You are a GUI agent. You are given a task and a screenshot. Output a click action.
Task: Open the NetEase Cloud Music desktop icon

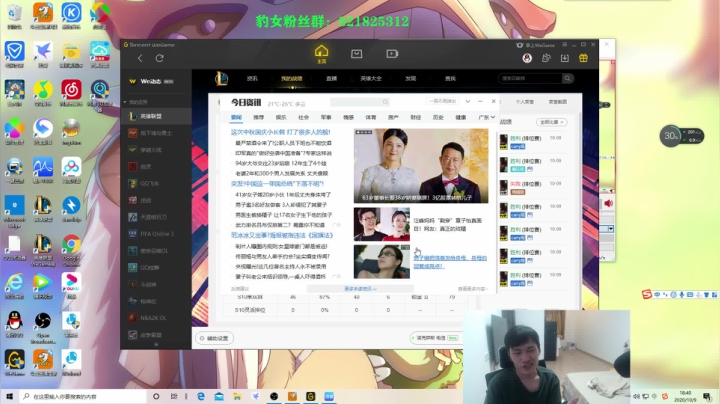click(x=71, y=93)
